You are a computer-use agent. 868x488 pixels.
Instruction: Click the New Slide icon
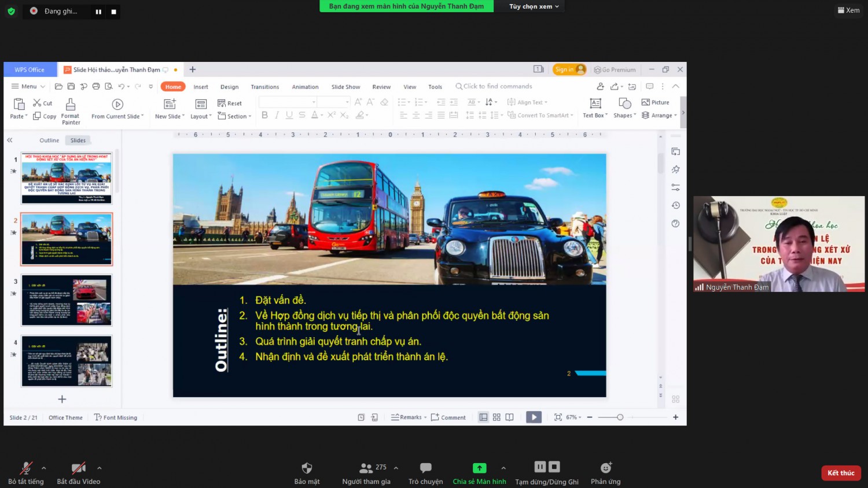tap(170, 104)
